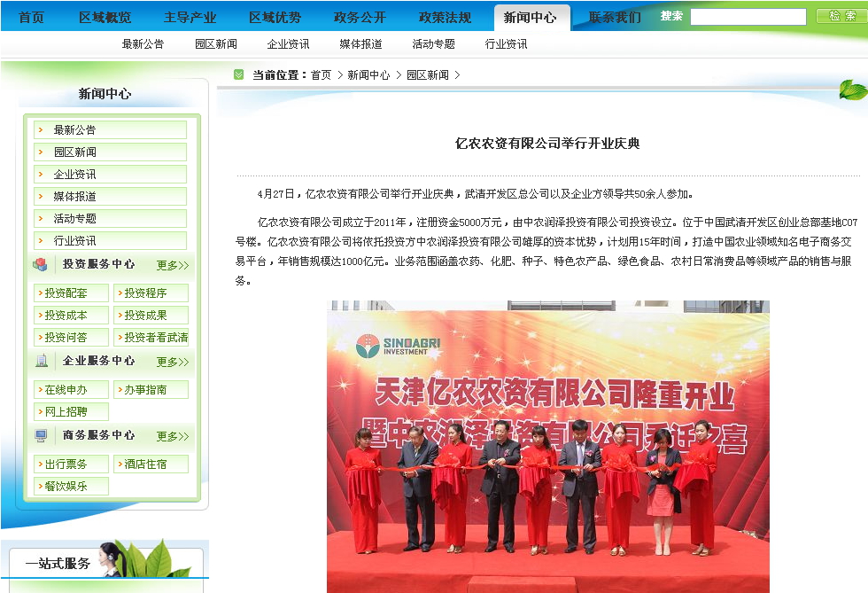Open the 联系我们 navigation item
This screenshot has height=593, width=868.
(x=615, y=18)
